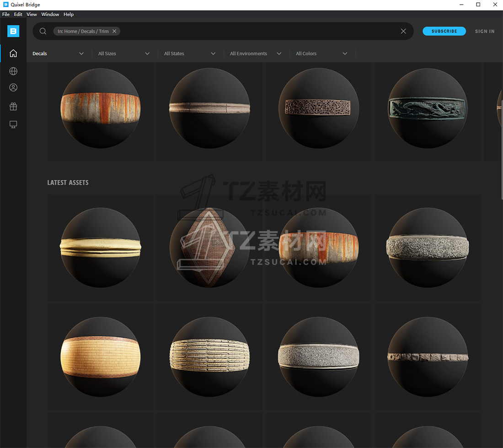This screenshot has width=503, height=448.
Task: Clear the search bar with the X
Action: [403, 31]
